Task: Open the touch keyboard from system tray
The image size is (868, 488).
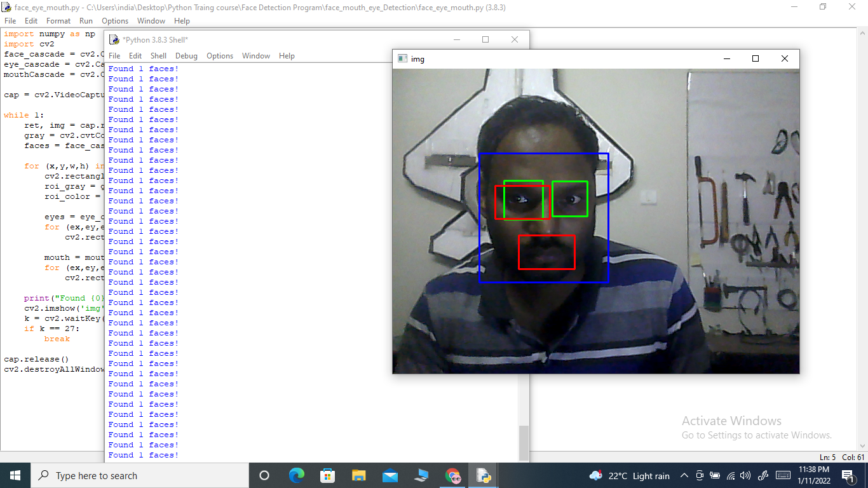Action: pos(783,475)
